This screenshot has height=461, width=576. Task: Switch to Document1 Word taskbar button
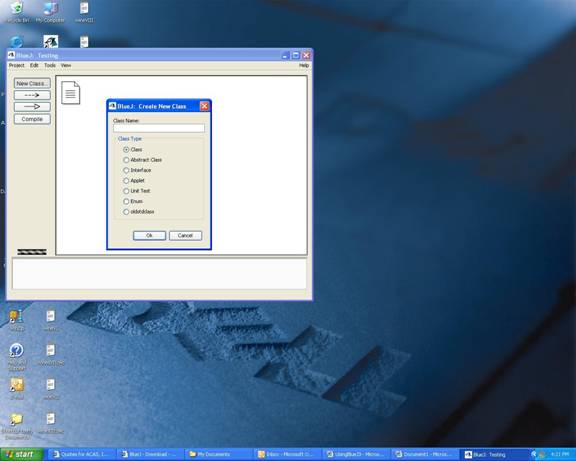pos(424,454)
